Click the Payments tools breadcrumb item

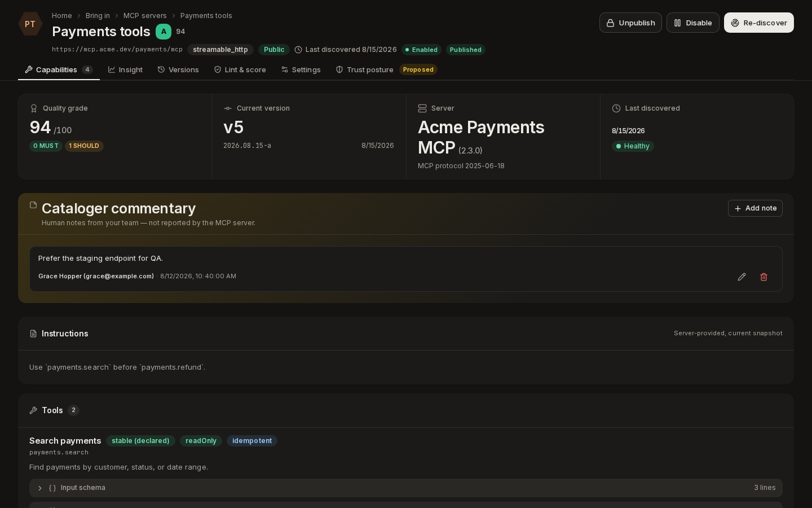point(206,16)
